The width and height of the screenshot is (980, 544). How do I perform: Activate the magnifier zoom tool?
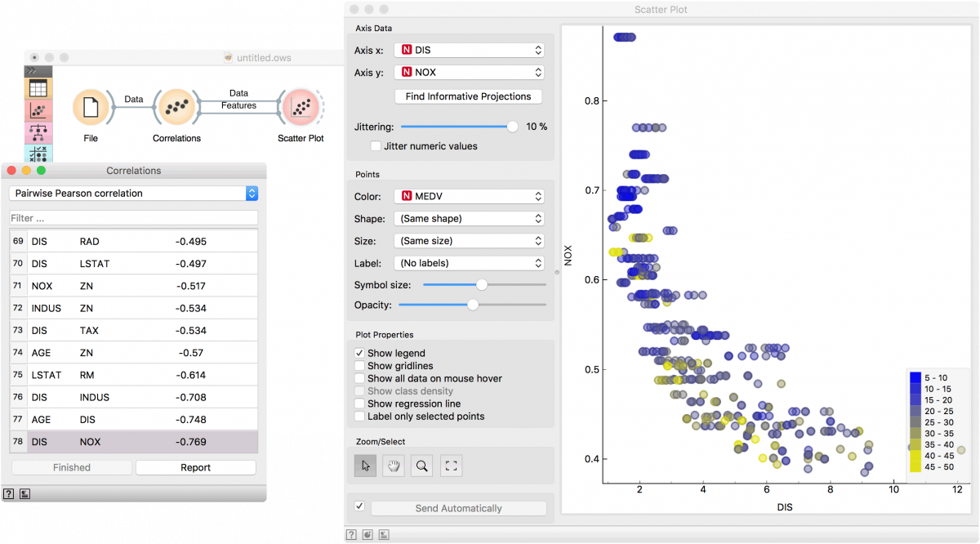[x=420, y=466]
